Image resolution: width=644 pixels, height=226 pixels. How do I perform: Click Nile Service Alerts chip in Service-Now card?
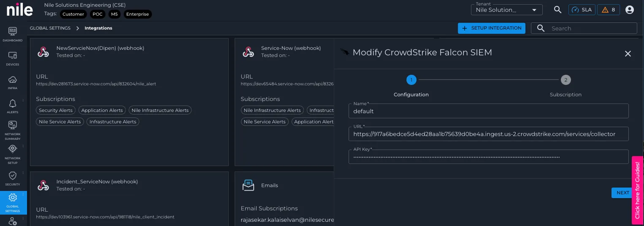click(x=265, y=122)
